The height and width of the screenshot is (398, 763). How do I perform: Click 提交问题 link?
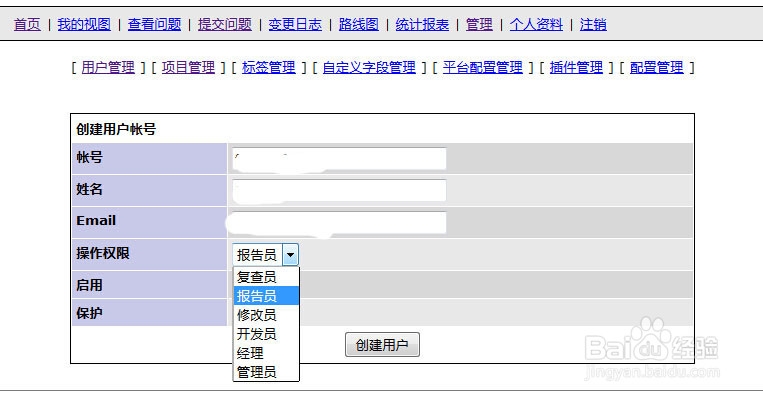tap(225, 24)
